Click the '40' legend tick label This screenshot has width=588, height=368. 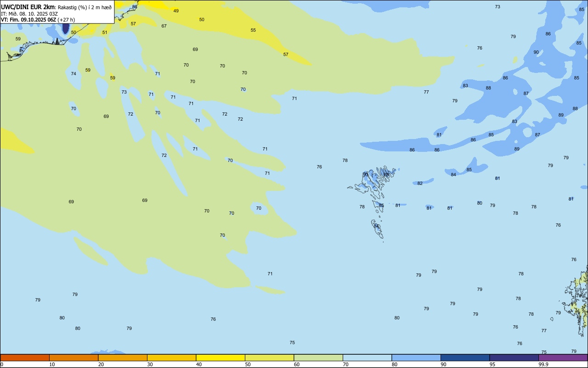point(199,364)
